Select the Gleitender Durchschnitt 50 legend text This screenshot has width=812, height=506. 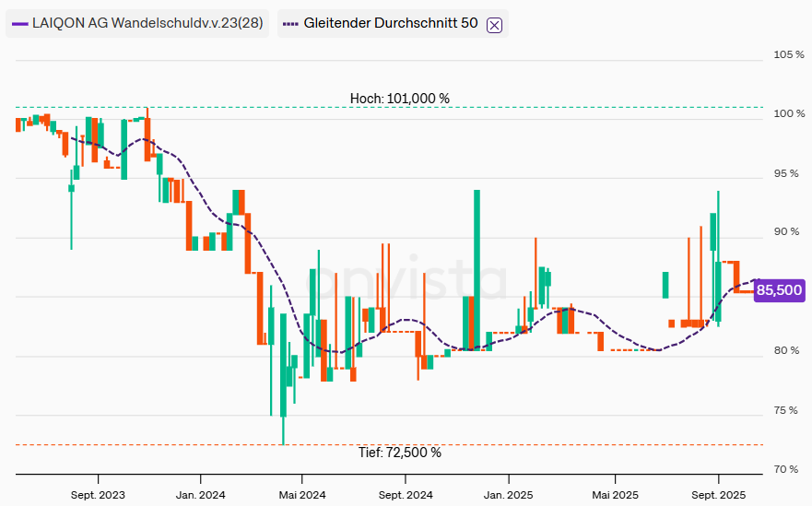(x=391, y=23)
